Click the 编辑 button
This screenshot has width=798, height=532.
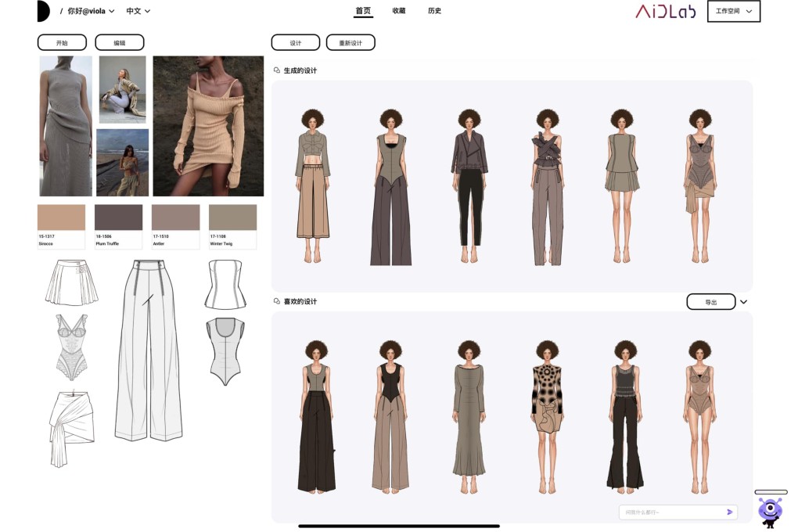click(120, 42)
